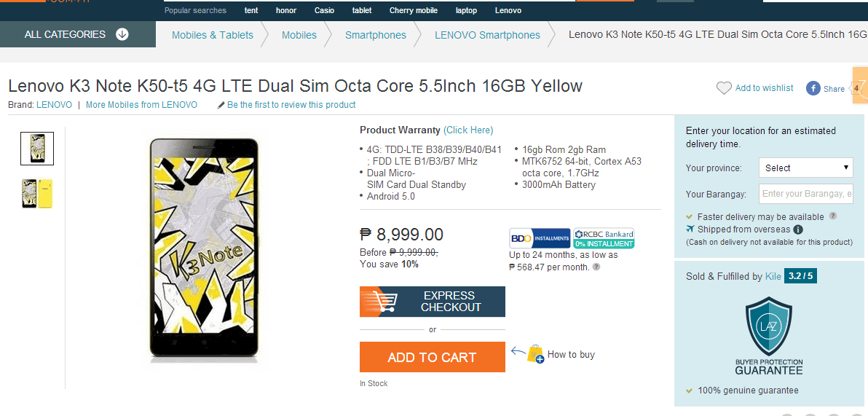Click the ADD TO CART button
This screenshot has width=868, height=416.
(432, 357)
